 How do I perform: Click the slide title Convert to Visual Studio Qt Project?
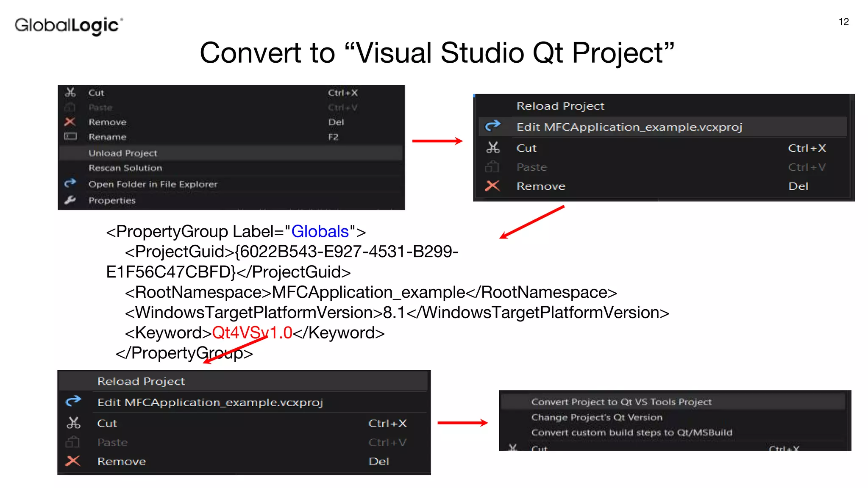[x=437, y=53]
